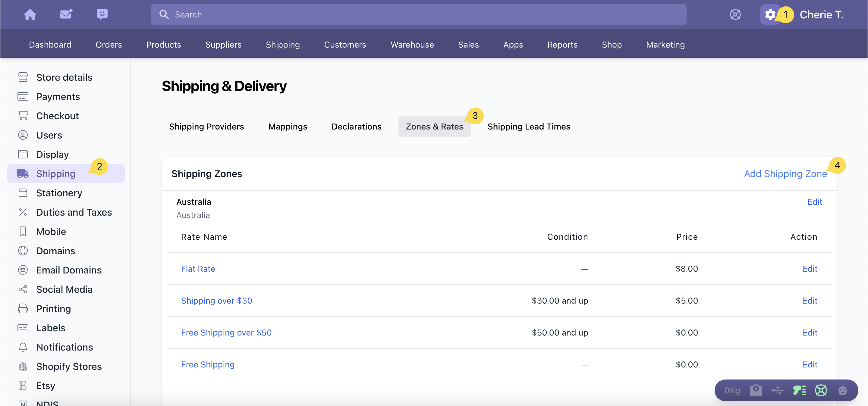868x406 pixels.
Task: Click the settings gear icon
Action: [770, 14]
